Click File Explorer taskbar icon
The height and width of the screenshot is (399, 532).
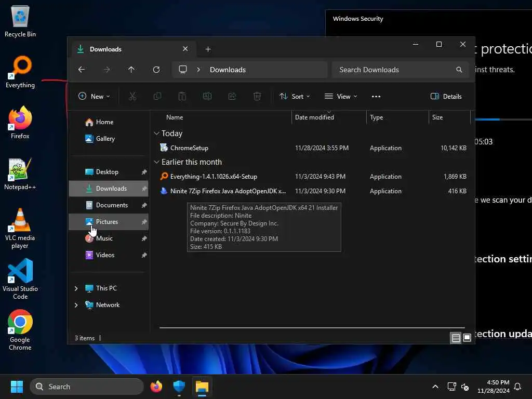202,387
